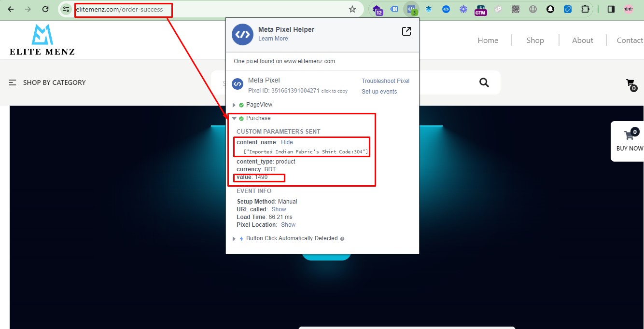Open Chrome side panel

pyautogui.click(x=611, y=9)
